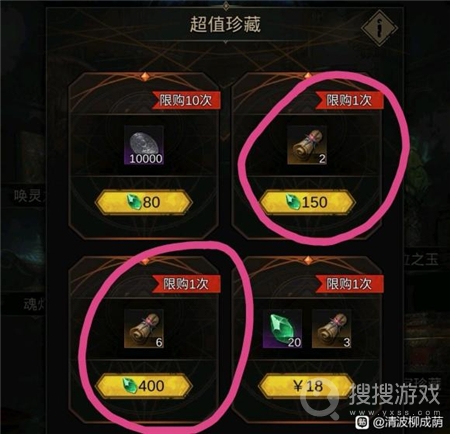
Task: Purchase the ¥18 bundle
Action: (307, 386)
